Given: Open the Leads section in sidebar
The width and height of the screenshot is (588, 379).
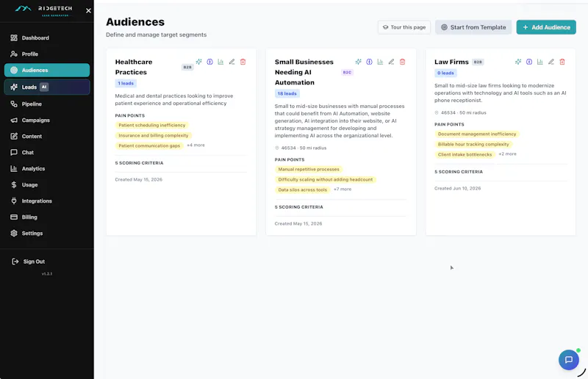Looking at the screenshot, I should click(x=47, y=87).
